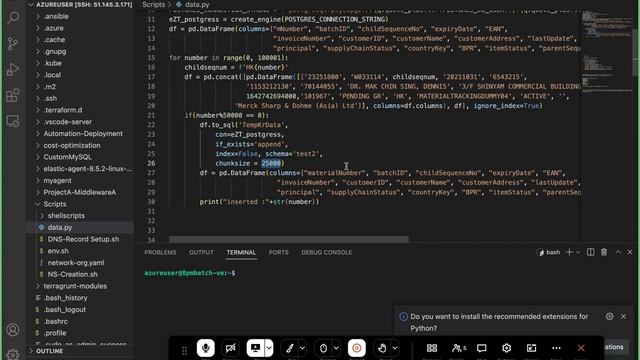This screenshot has height=360, width=640.
Task: Mute microphone in meeting toolbar
Action: 206,348
